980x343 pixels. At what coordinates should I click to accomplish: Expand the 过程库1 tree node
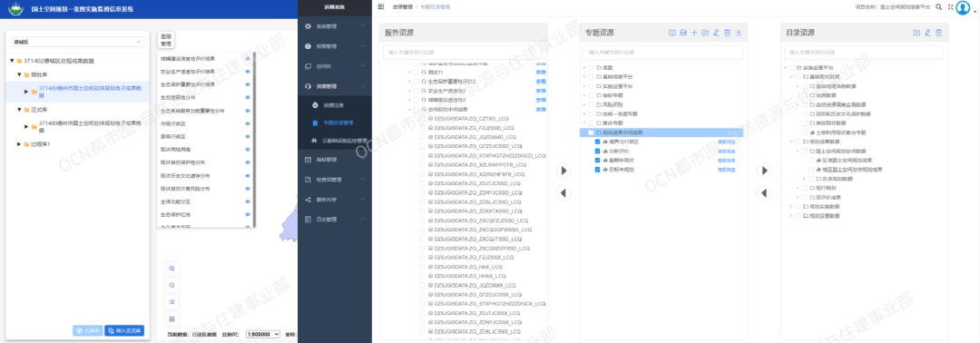coord(19,144)
